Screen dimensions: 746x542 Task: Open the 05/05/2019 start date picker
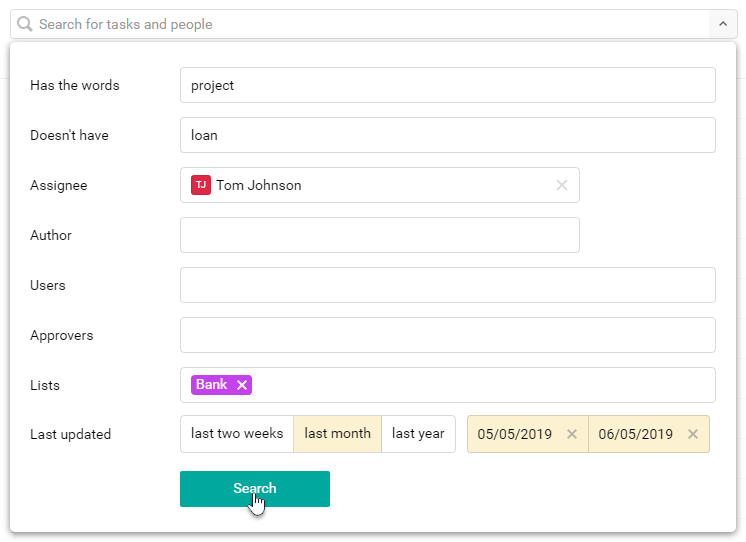514,434
